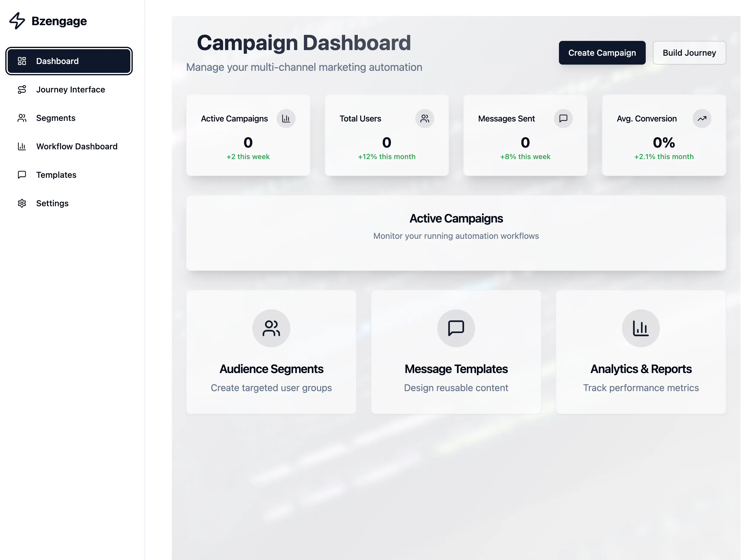Screen dimensions: 750x560
Task: Click "Monitor your running automation workflows" text
Action: click(456, 236)
